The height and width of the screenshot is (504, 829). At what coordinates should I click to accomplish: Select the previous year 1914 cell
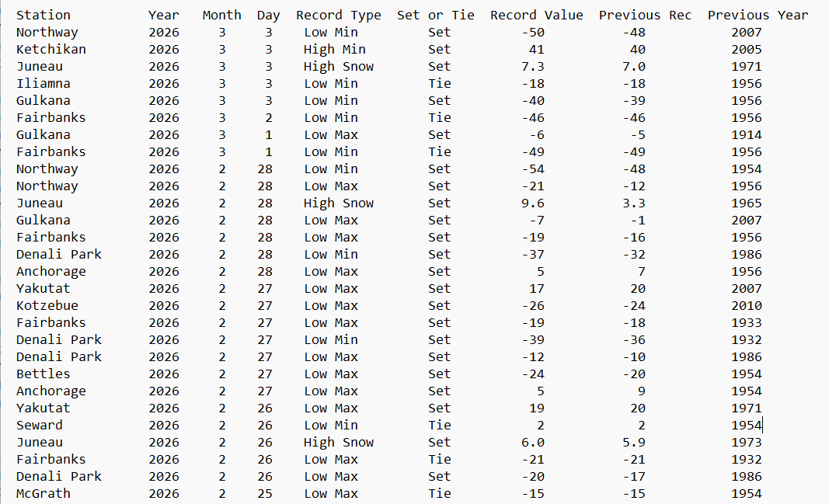tap(746, 134)
